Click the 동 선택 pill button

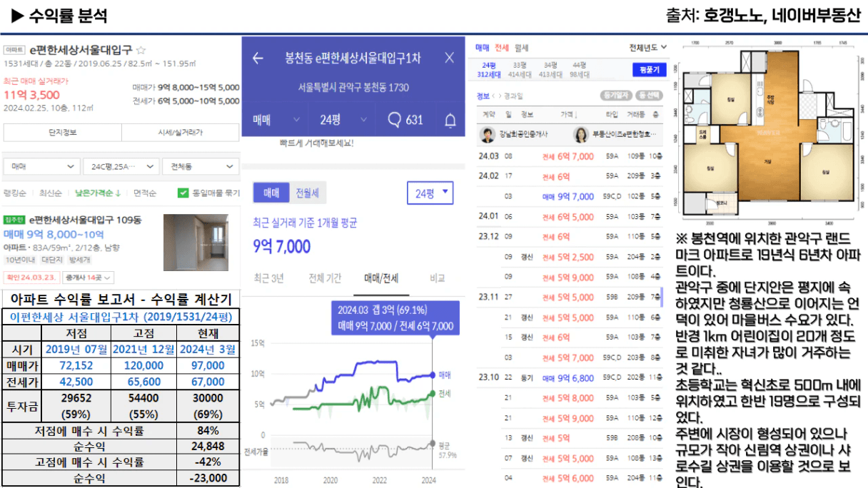[x=649, y=95]
